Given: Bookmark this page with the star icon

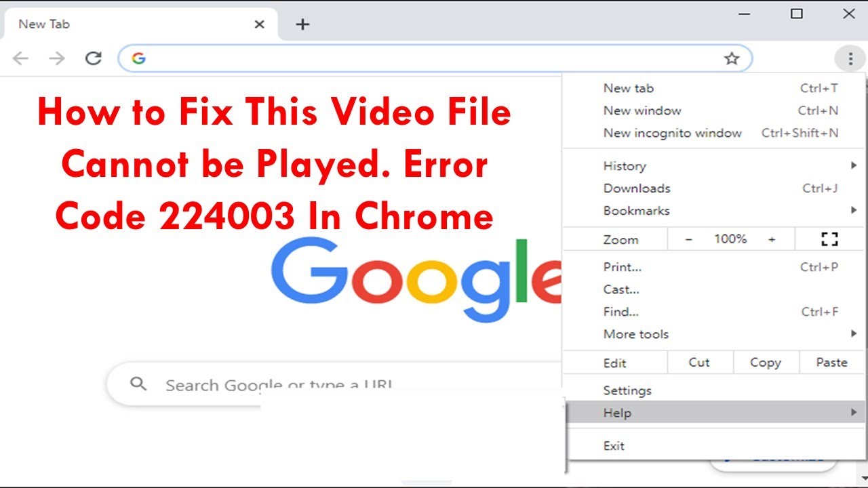Looking at the screenshot, I should pyautogui.click(x=731, y=58).
